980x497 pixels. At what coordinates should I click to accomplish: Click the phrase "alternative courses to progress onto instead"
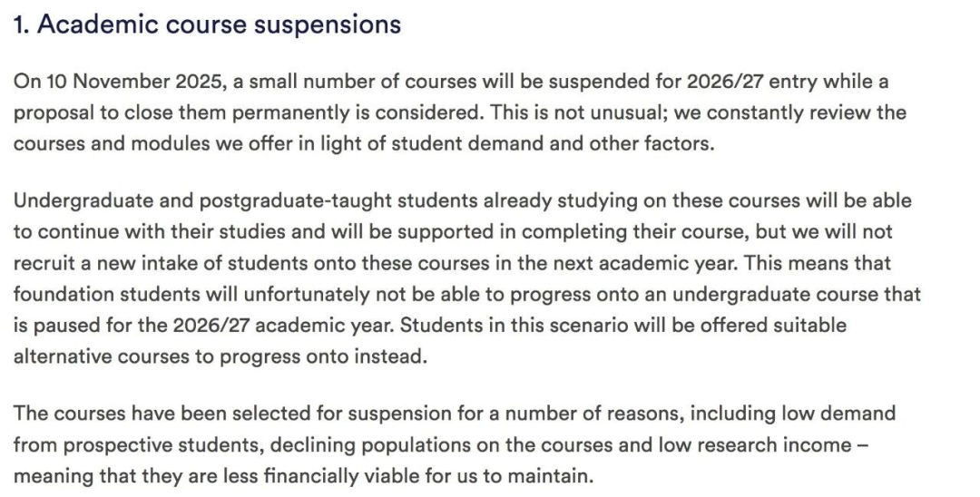[219, 356]
